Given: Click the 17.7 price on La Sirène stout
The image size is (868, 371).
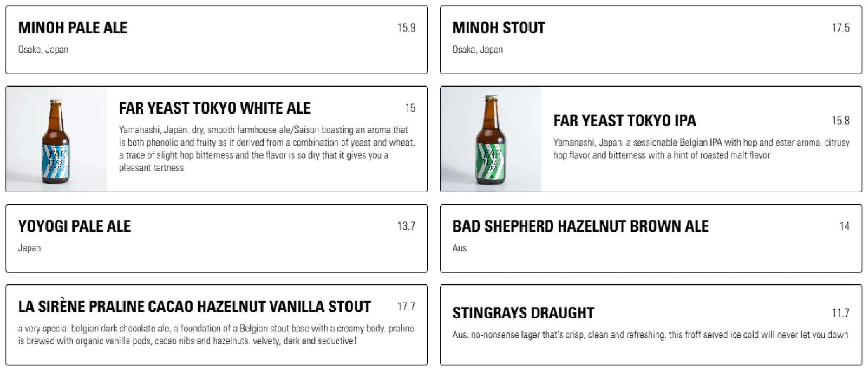Looking at the screenshot, I should coord(406,307).
